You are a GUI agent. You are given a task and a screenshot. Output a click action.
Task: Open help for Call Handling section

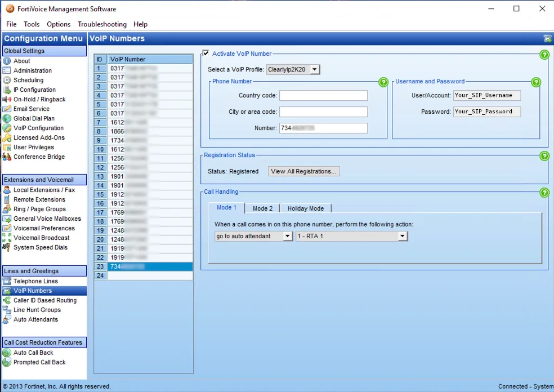[544, 193]
